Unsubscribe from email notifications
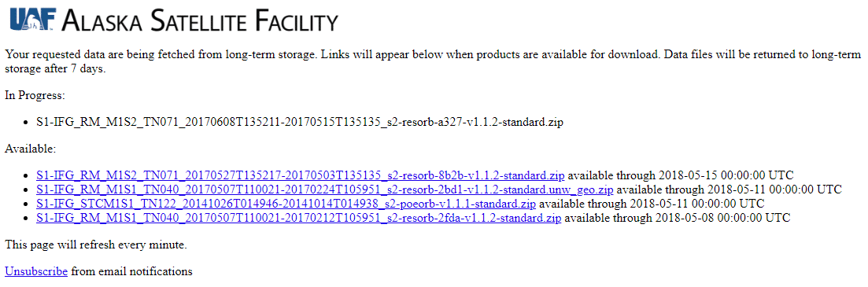Image resolution: width=868 pixels, height=287 pixels. [x=36, y=271]
